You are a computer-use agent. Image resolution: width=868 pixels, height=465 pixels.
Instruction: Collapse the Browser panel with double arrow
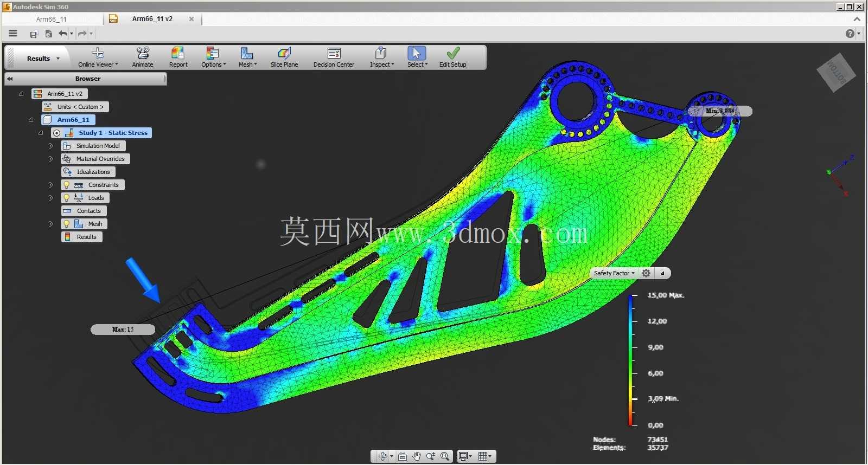[10, 79]
